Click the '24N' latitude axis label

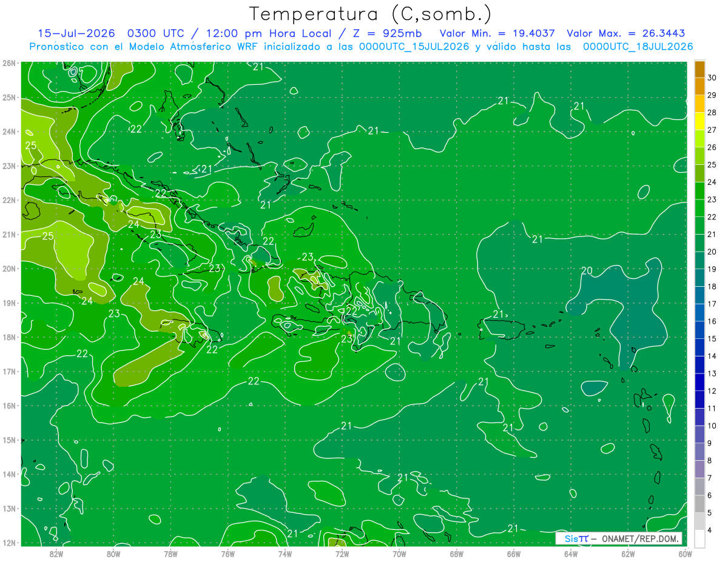click(x=8, y=132)
